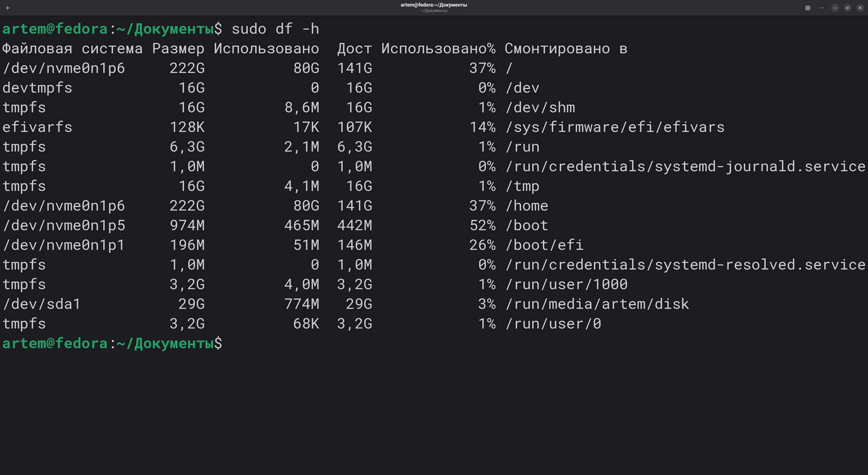Click the 'sudo df -h' command text
The width and height of the screenshot is (868, 475).
pyautogui.click(x=275, y=29)
